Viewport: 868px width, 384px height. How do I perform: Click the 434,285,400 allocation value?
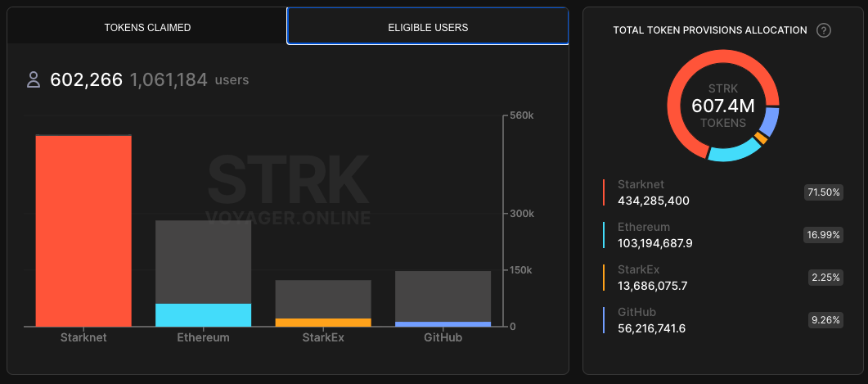point(654,201)
